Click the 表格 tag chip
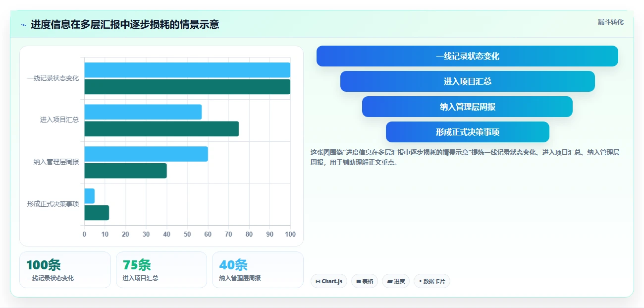The height and width of the screenshot is (308, 644). tap(365, 281)
